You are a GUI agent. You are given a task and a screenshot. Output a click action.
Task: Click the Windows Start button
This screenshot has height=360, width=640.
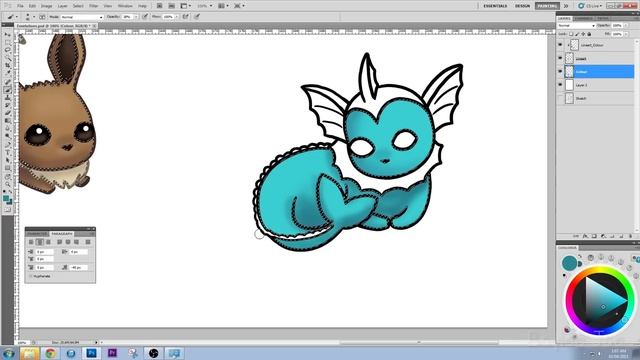click(x=9, y=353)
